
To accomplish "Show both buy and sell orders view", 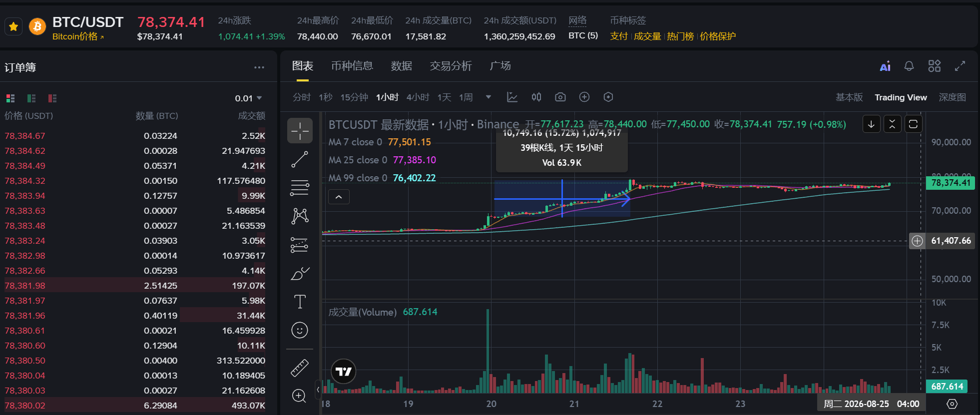I will coord(10,98).
